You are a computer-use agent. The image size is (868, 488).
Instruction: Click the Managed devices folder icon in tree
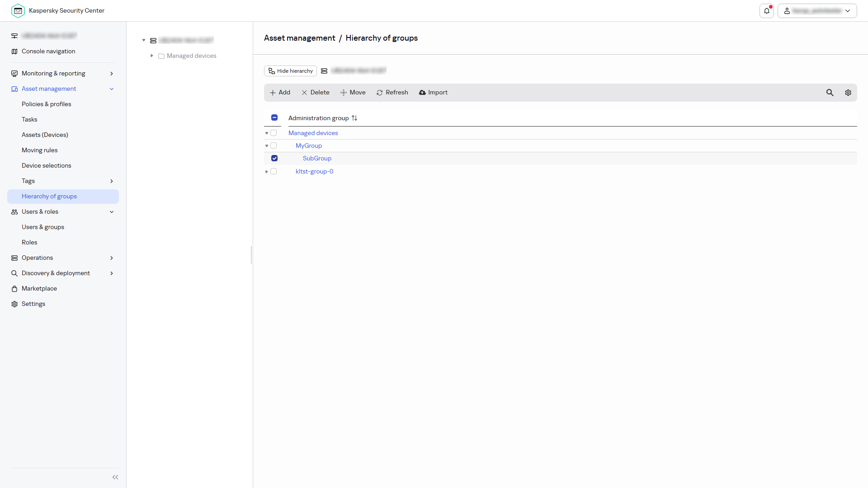coord(161,56)
